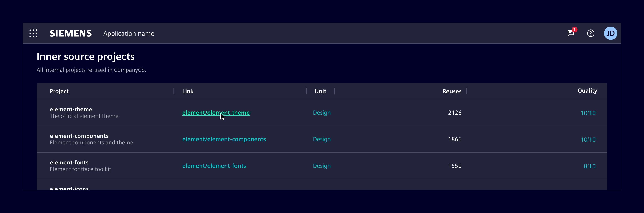Screen dimensions: 644x213
Task: Click the 1866 reuses value
Action: 455,139
